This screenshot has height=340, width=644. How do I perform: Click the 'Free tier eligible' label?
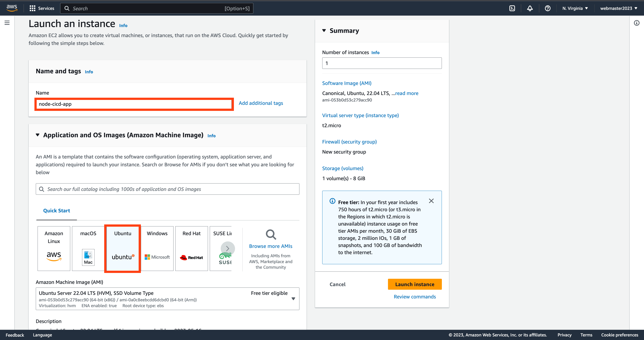(269, 293)
